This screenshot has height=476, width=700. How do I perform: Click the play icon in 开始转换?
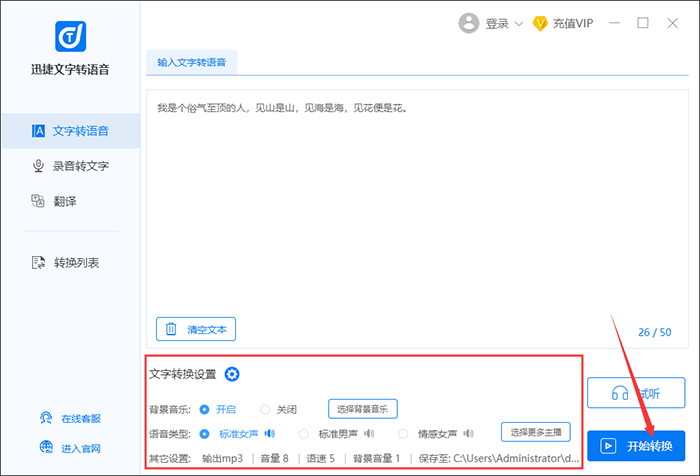608,446
